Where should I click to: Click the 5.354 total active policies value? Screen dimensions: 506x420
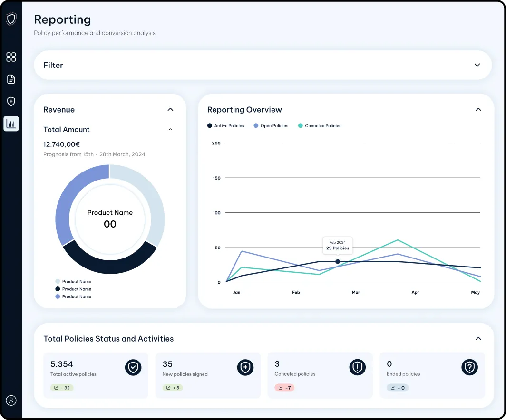click(x=62, y=364)
